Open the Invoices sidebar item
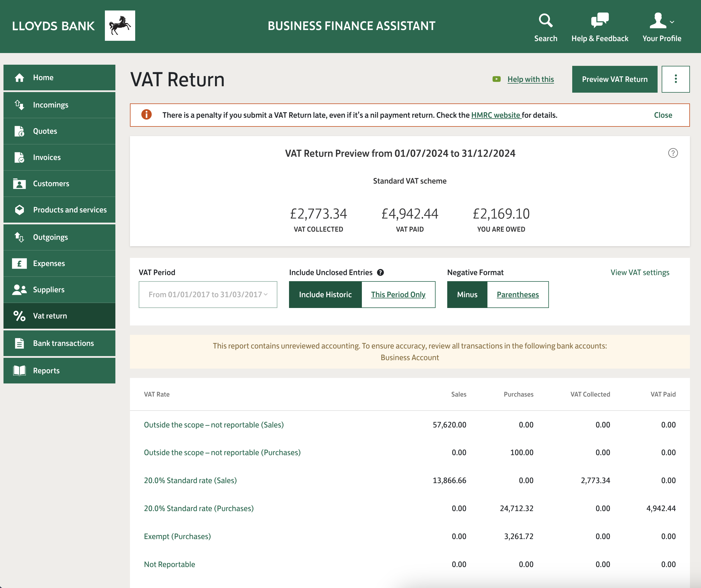This screenshot has height=588, width=701. (47, 157)
